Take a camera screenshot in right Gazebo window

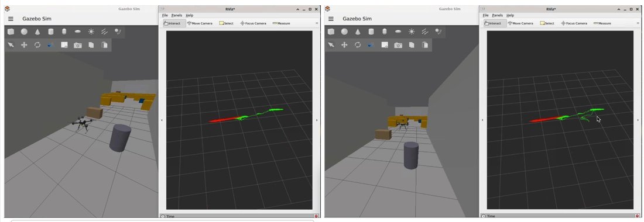pyautogui.click(x=398, y=45)
